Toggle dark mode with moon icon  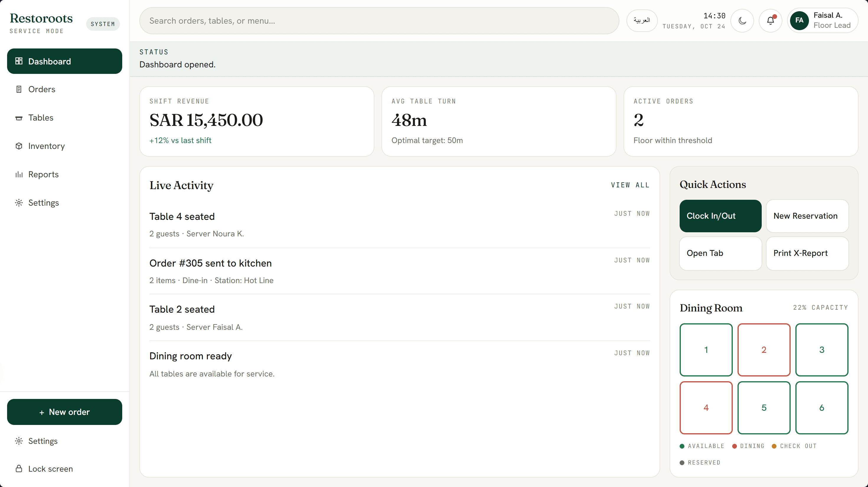pyautogui.click(x=742, y=21)
